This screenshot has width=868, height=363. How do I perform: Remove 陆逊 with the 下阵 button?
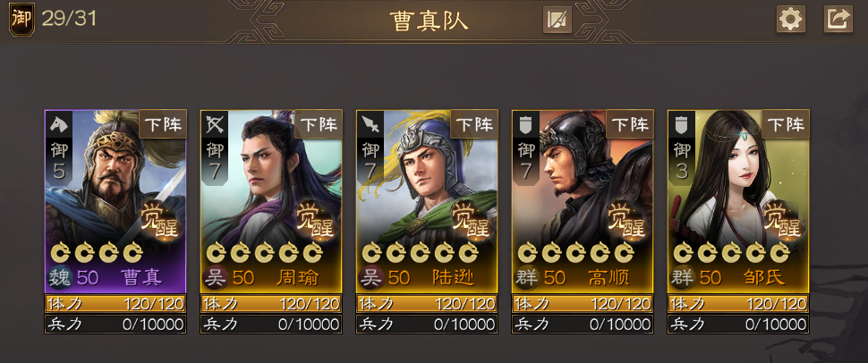[x=474, y=124]
